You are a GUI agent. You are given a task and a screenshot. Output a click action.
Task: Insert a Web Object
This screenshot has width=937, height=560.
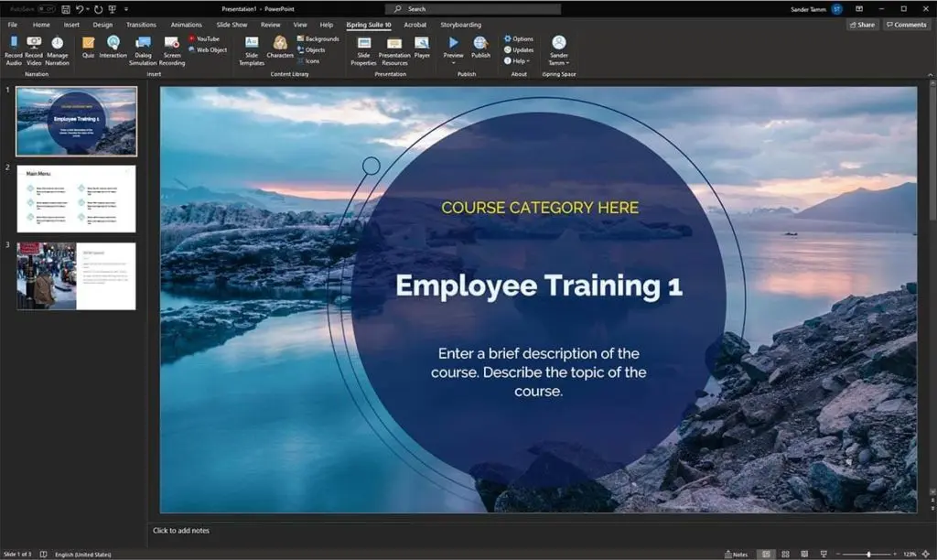click(208, 50)
